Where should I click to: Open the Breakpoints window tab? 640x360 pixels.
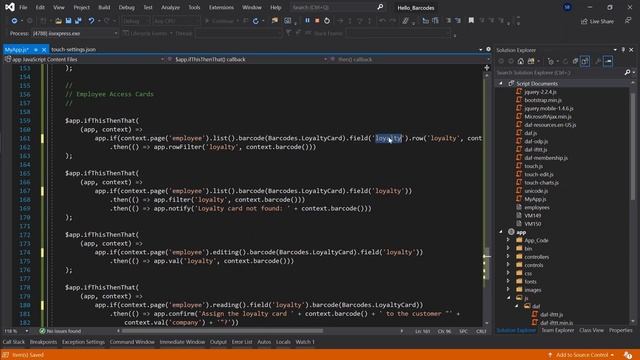point(43,342)
